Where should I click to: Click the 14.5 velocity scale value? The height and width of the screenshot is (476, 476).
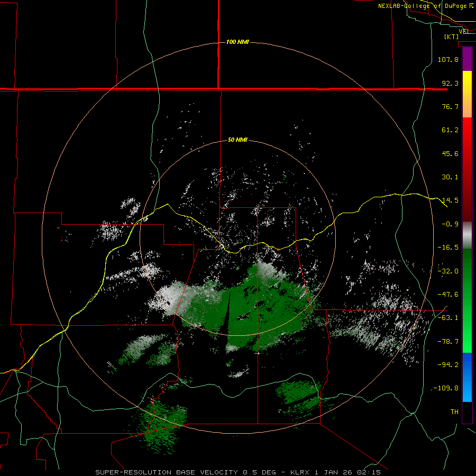(x=450, y=200)
